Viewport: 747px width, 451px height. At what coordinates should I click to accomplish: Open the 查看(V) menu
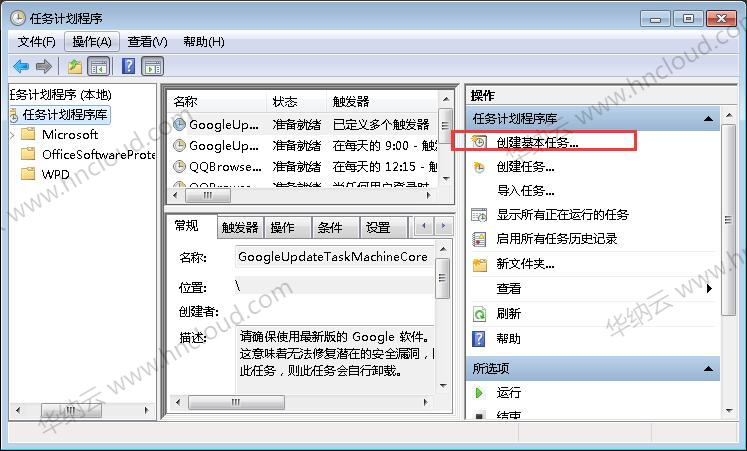click(147, 42)
